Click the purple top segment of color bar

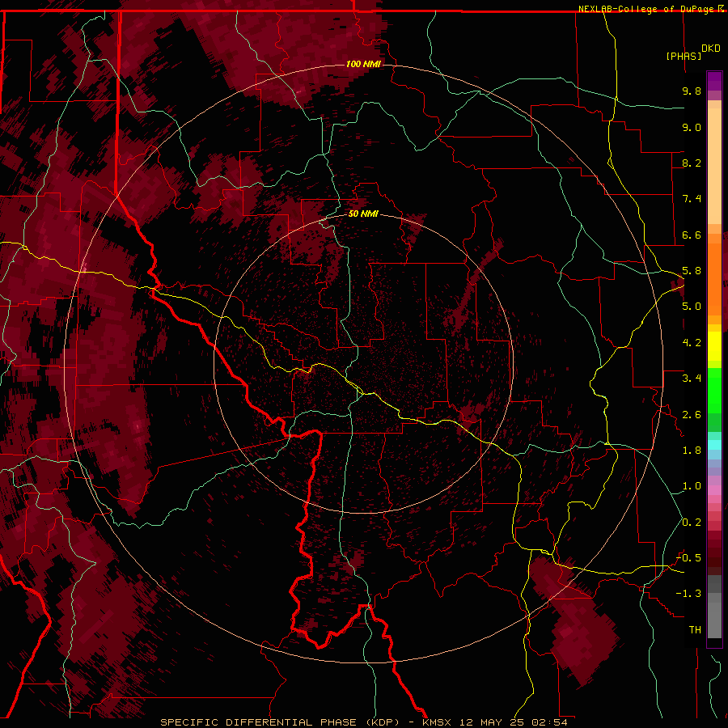click(x=714, y=81)
